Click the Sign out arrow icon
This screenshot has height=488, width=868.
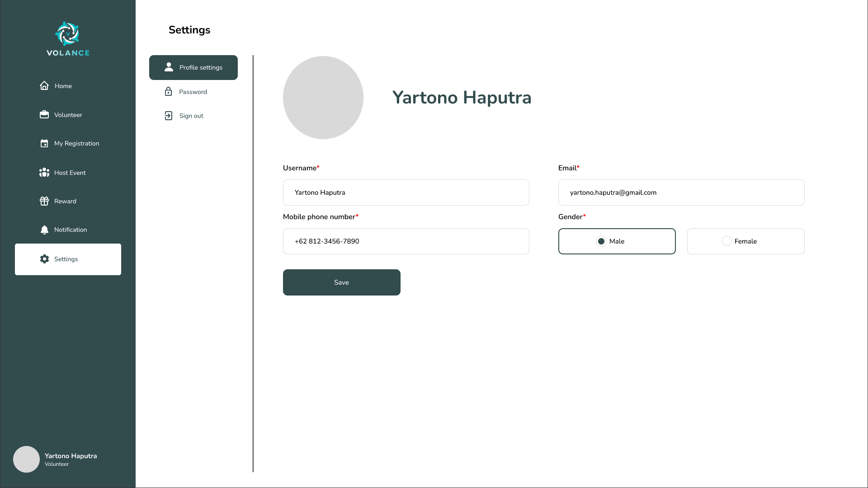[168, 116]
